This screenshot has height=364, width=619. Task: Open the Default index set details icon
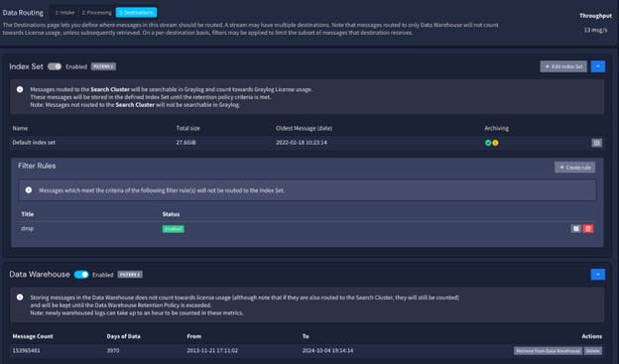(x=596, y=143)
